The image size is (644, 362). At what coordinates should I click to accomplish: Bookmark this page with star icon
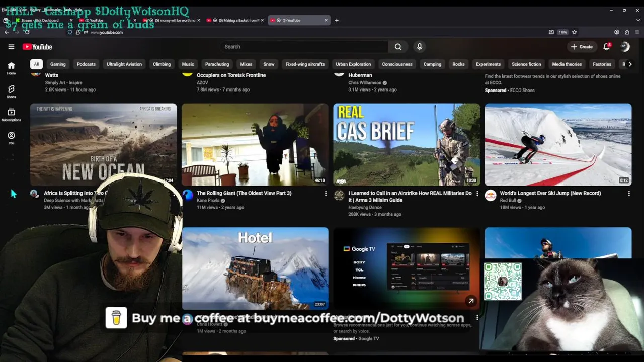coord(574,32)
